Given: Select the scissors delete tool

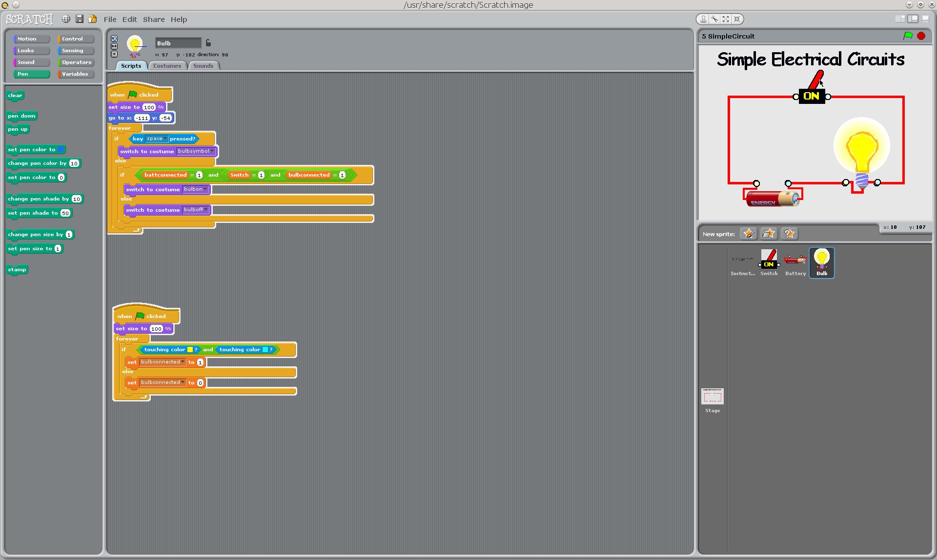Looking at the screenshot, I should [714, 19].
